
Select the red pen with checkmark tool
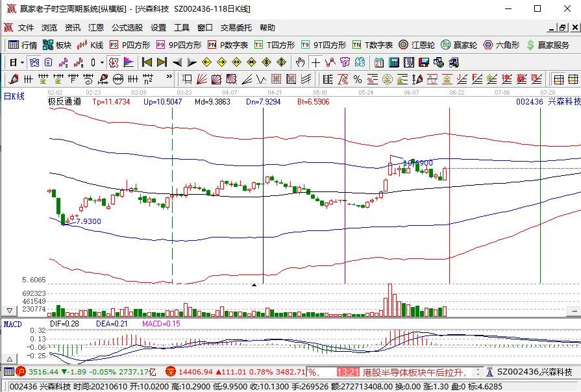(14, 79)
